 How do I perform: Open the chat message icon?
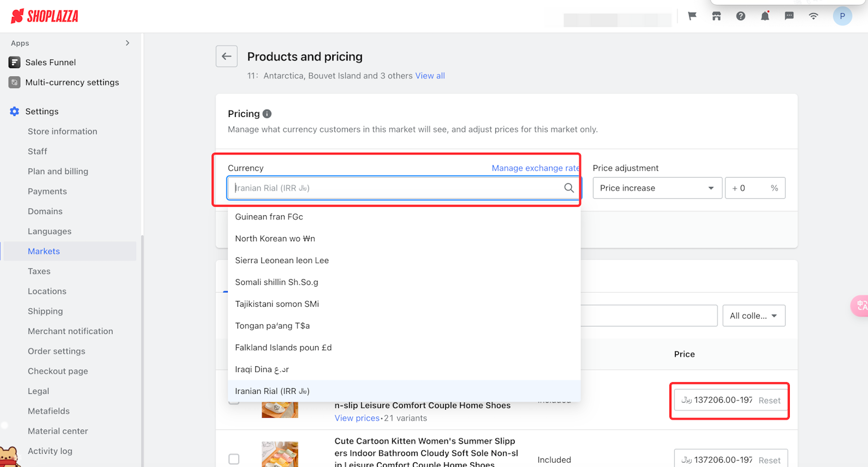tap(789, 16)
